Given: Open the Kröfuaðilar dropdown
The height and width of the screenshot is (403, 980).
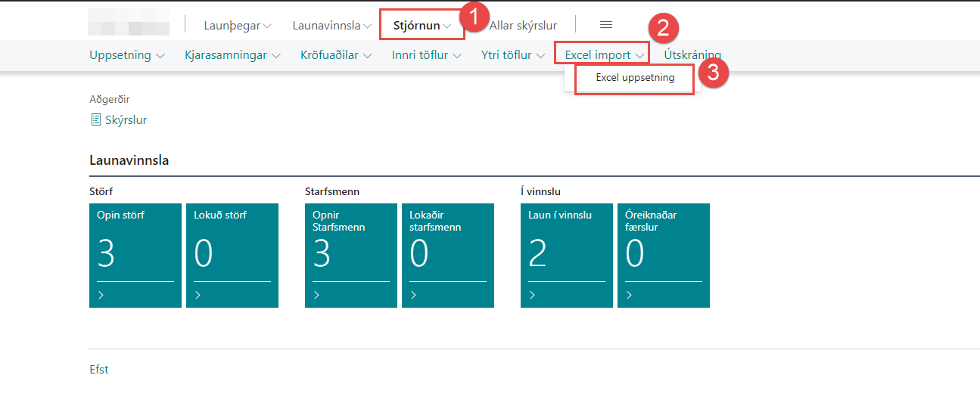Looking at the screenshot, I should tap(335, 55).
